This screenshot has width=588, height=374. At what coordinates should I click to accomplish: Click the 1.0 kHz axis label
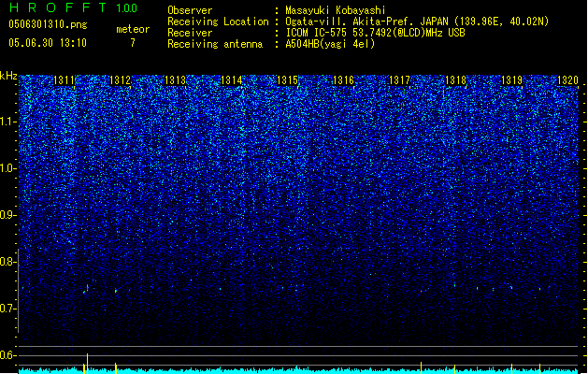8,168
